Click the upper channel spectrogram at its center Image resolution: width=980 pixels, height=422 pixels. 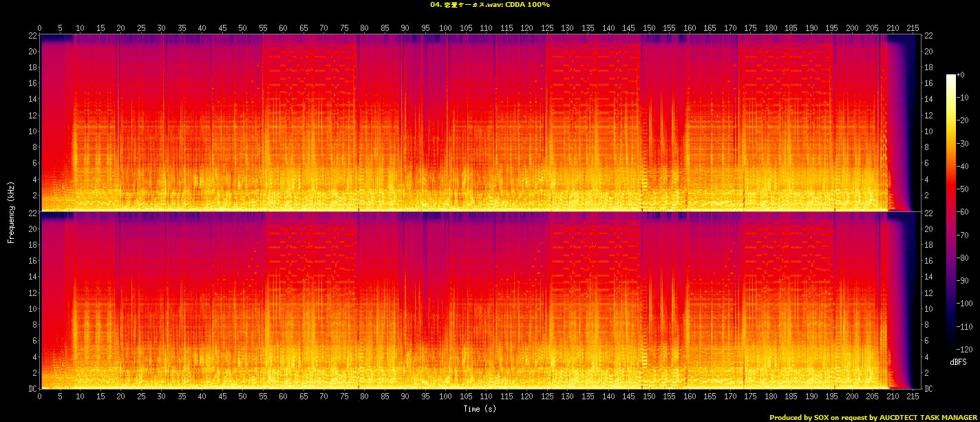(x=480, y=123)
